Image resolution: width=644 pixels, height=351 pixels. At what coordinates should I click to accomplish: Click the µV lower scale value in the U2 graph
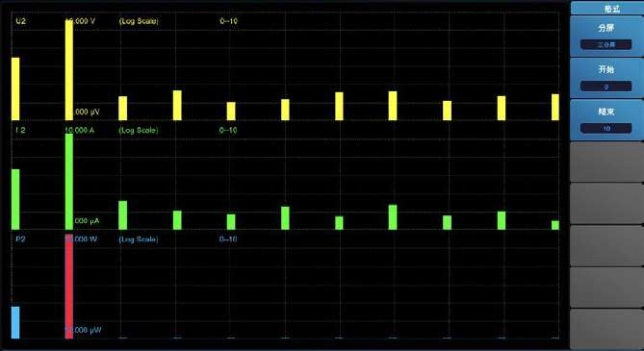pyautogui.click(x=87, y=112)
